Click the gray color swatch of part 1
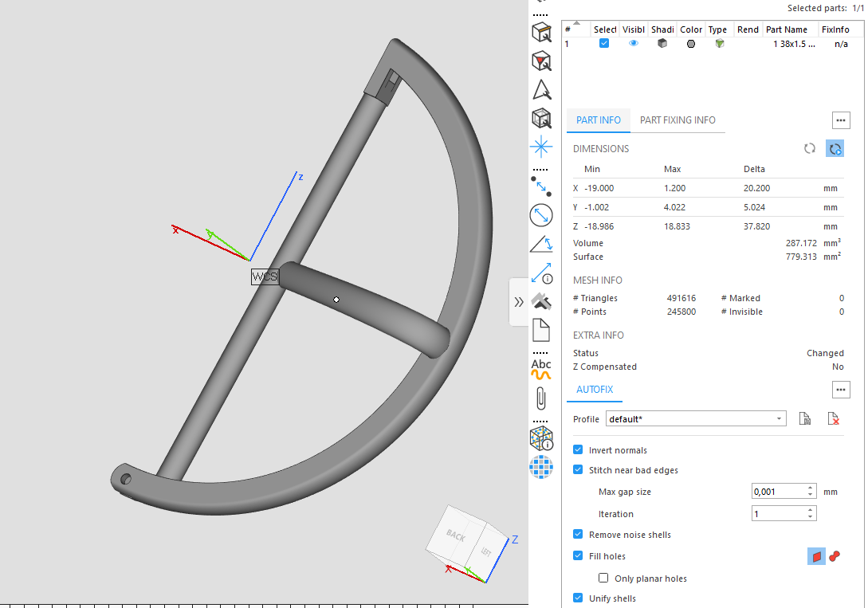This screenshot has height=608, width=868. click(691, 44)
